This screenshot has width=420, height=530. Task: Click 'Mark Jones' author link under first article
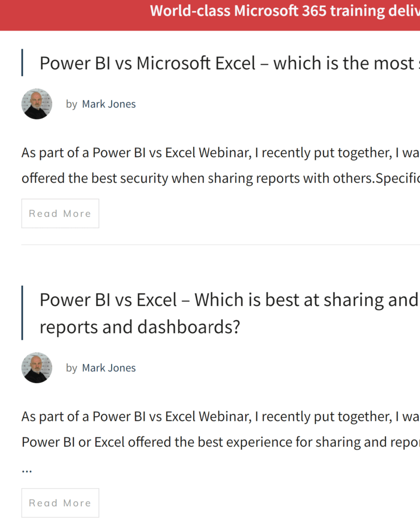point(108,104)
